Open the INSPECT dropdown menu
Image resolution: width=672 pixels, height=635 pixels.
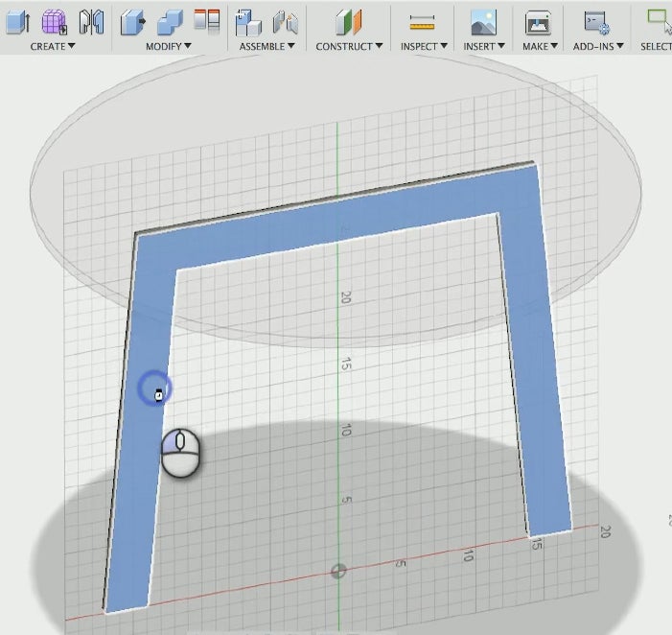coord(423,46)
